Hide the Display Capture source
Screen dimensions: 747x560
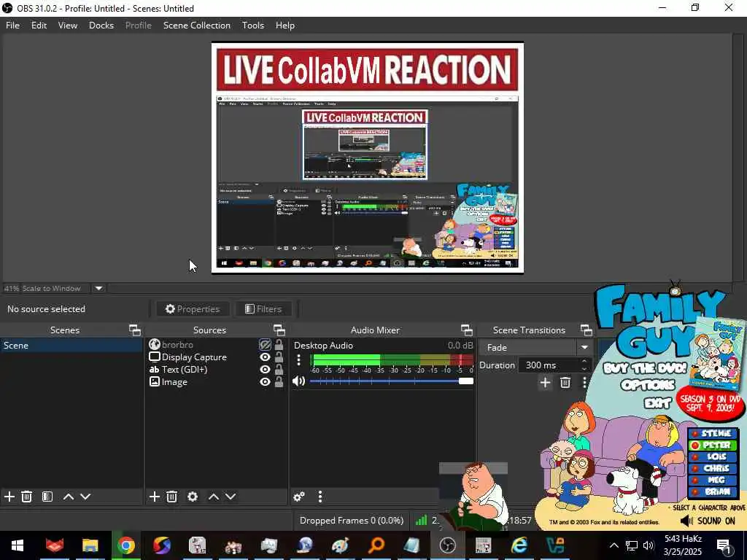pos(265,357)
